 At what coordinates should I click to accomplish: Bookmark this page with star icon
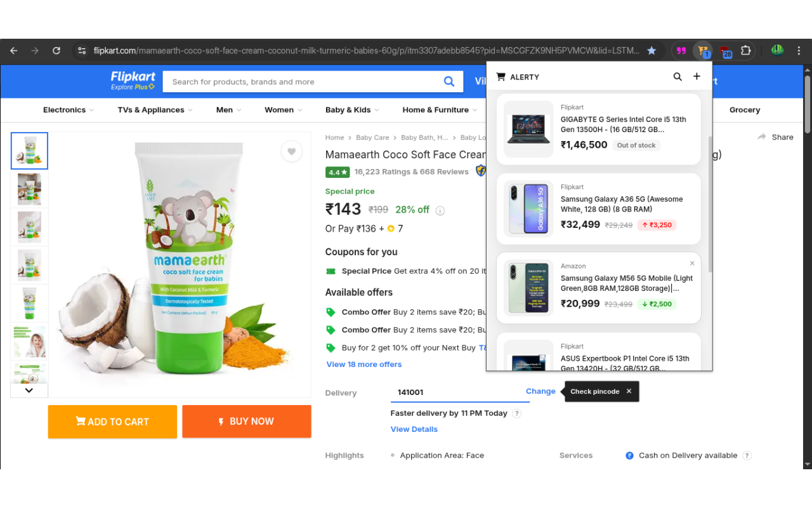(x=652, y=50)
